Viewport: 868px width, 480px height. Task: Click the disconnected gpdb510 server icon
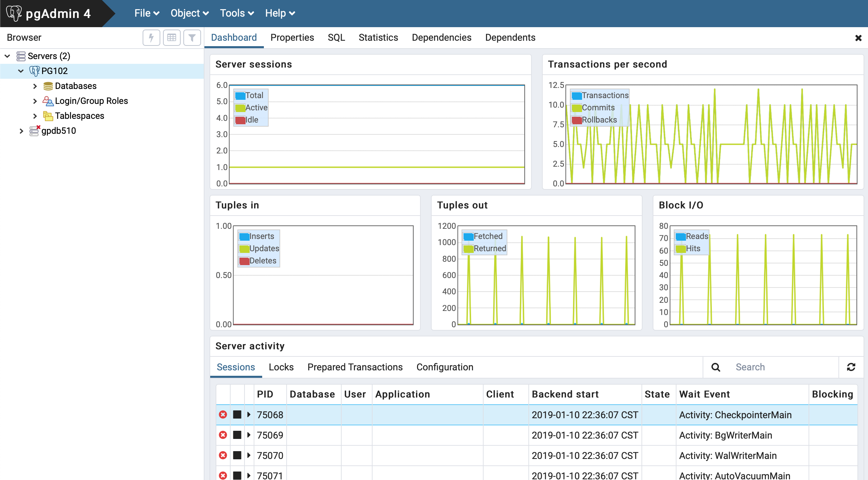click(34, 131)
